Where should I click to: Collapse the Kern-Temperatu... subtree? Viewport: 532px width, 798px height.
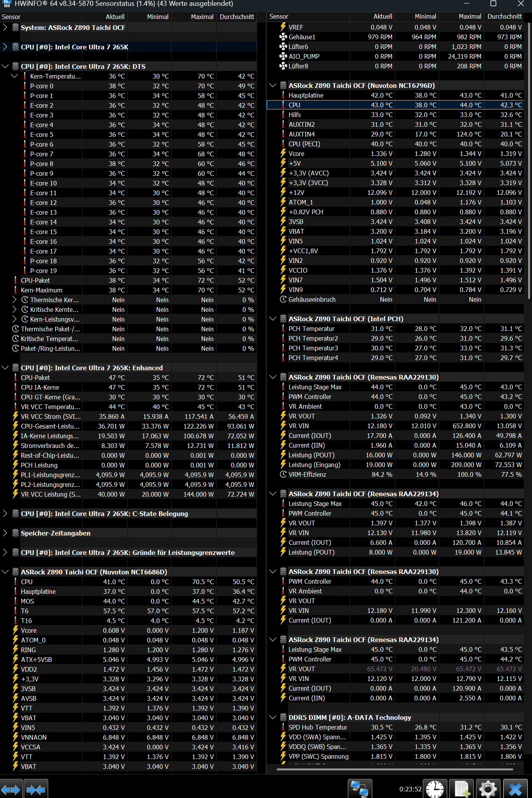(x=14, y=76)
